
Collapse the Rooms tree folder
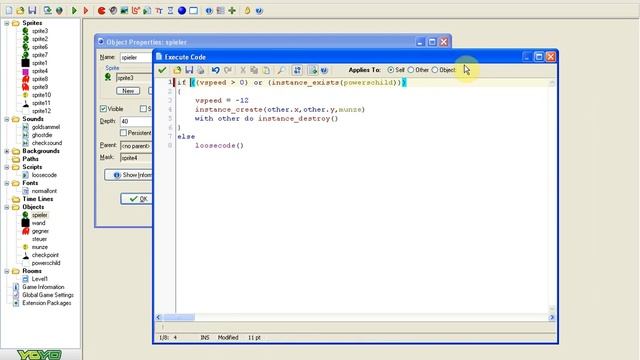[x=7, y=271]
